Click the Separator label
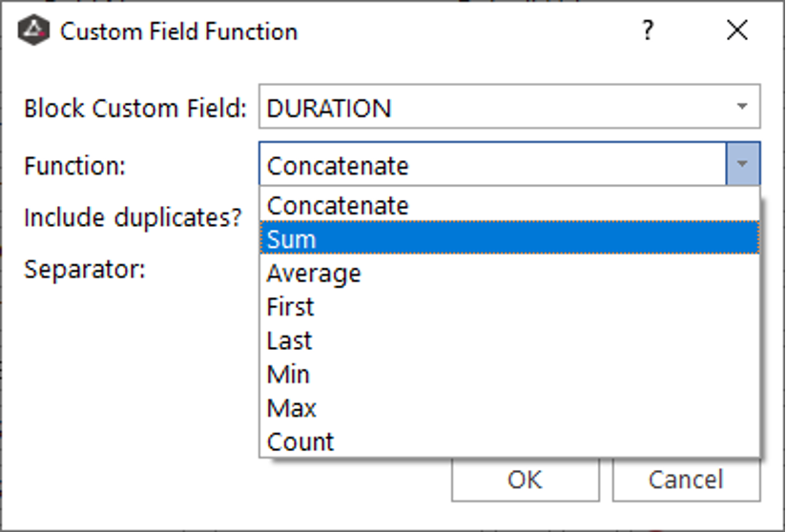The height and width of the screenshot is (532, 786). (x=85, y=269)
